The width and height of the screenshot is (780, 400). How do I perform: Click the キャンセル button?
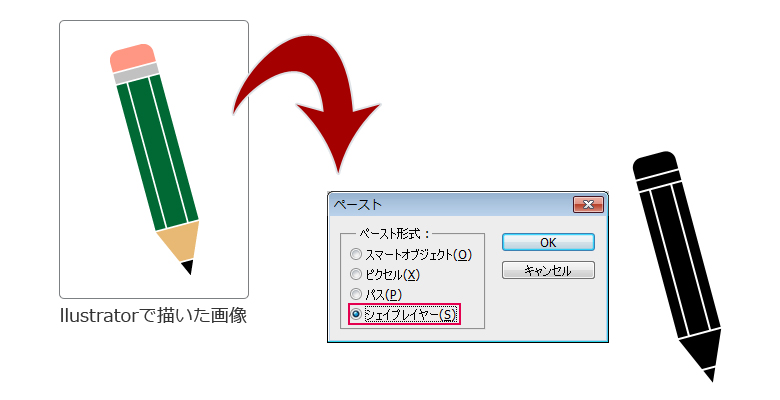(x=548, y=270)
